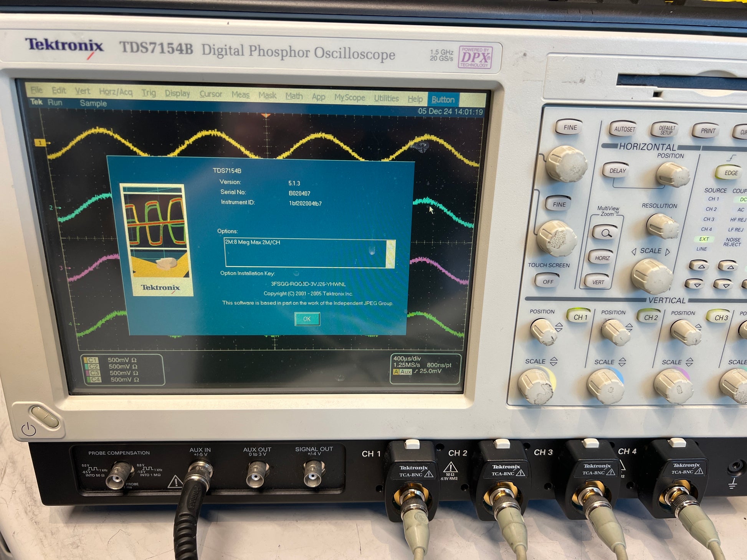Image resolution: width=747 pixels, height=560 pixels.
Task: Push the upper FINE button
Action: click(570, 128)
